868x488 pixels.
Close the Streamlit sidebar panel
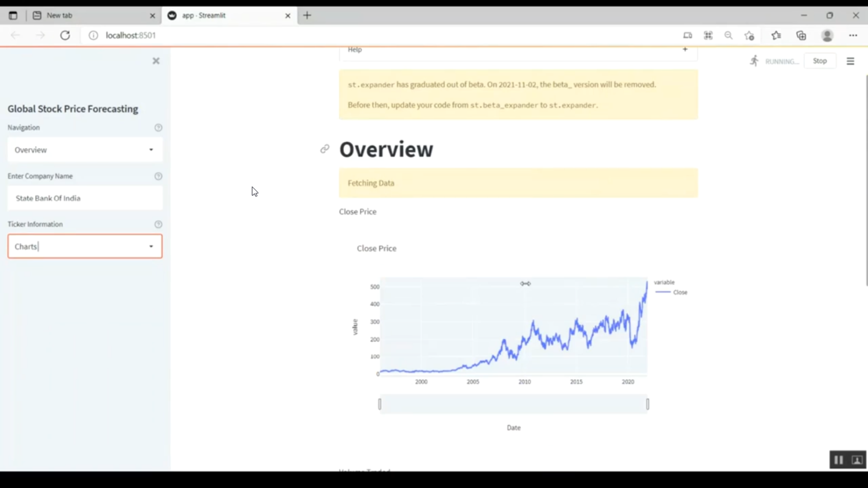coord(156,61)
